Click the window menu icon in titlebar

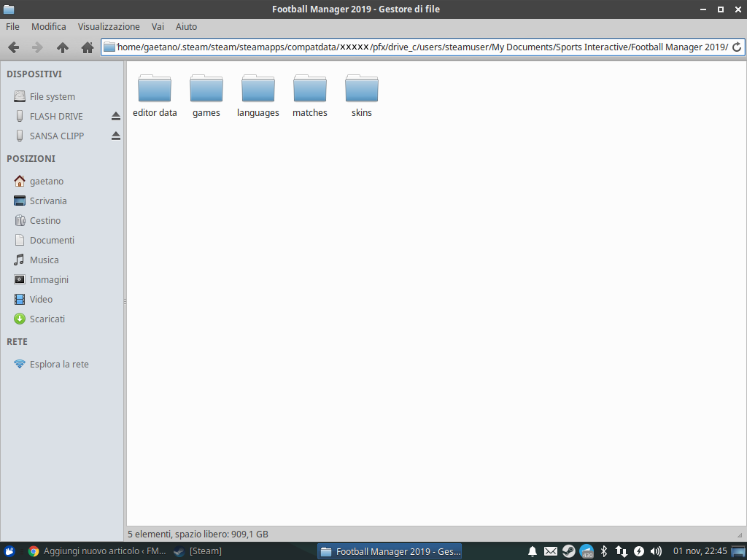tap(9, 9)
